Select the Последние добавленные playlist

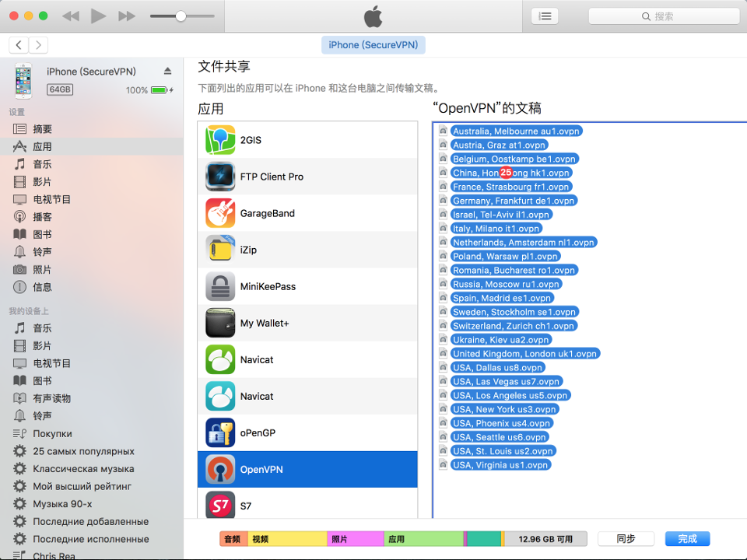pos(92,521)
